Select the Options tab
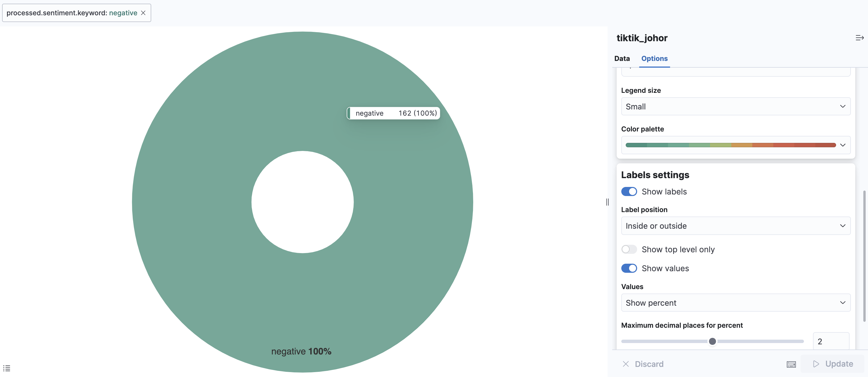Screen dimensions: 868x377 [x=654, y=58]
